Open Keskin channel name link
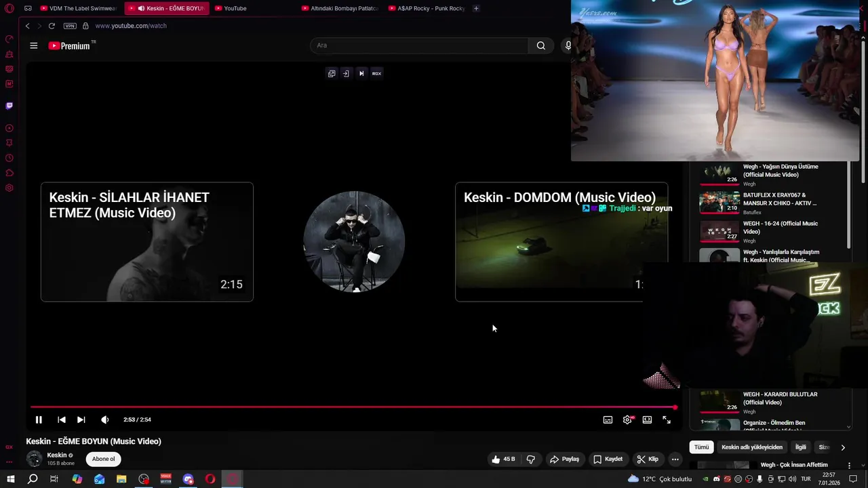 coord(57,455)
